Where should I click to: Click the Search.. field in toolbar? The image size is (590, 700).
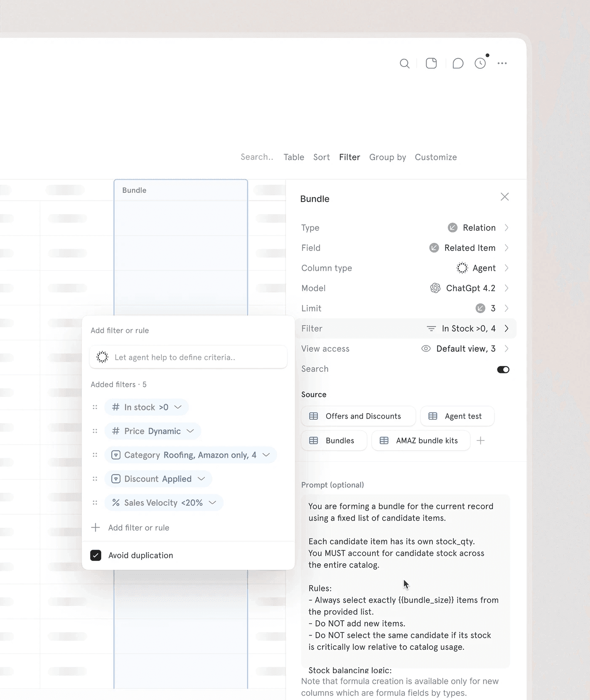(x=257, y=157)
